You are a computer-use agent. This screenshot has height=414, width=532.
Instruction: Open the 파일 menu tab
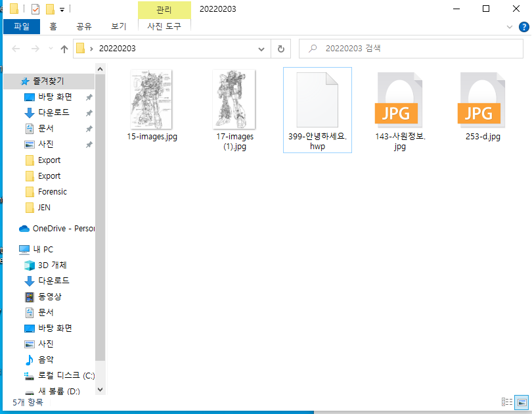point(22,26)
